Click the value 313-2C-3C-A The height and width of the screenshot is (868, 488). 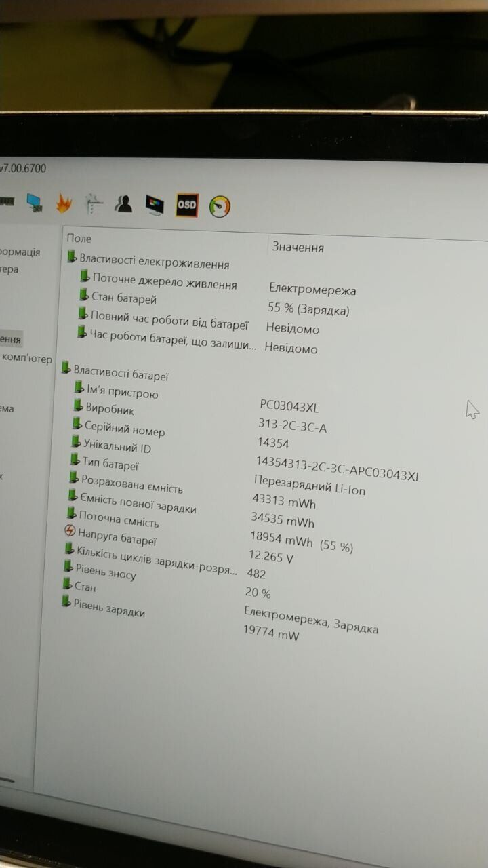[292, 427]
